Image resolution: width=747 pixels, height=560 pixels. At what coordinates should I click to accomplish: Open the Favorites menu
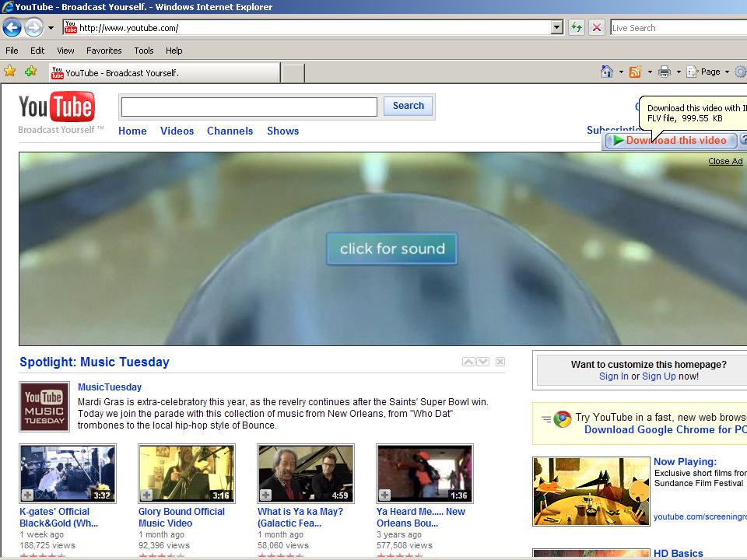(x=103, y=51)
